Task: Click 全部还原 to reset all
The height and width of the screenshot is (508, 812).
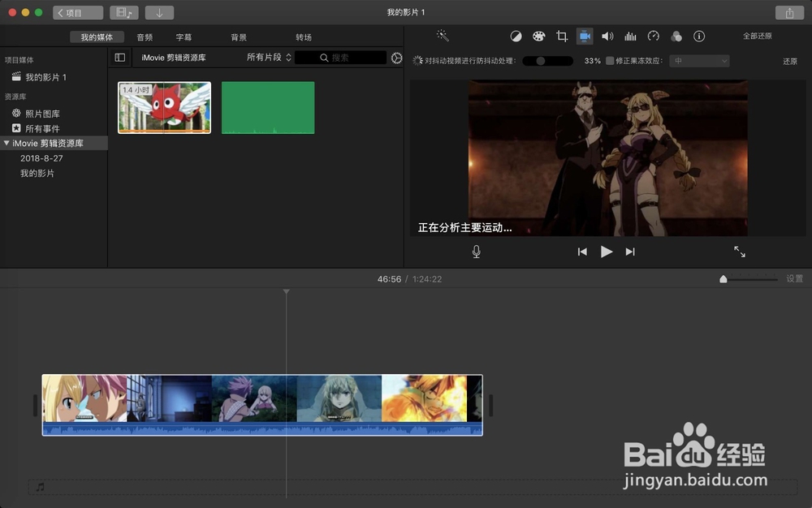Action: tap(757, 36)
